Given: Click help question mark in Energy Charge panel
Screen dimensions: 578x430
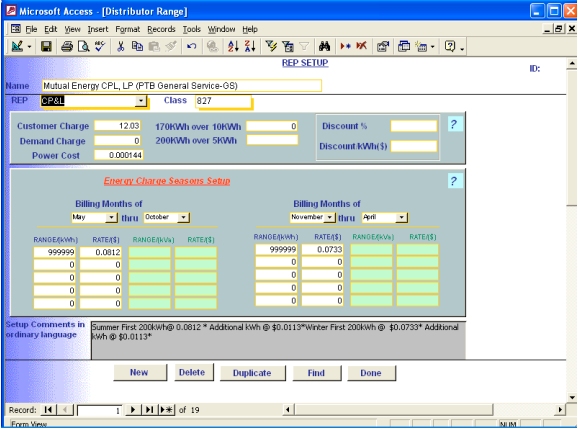Looking at the screenshot, I should point(454,181).
